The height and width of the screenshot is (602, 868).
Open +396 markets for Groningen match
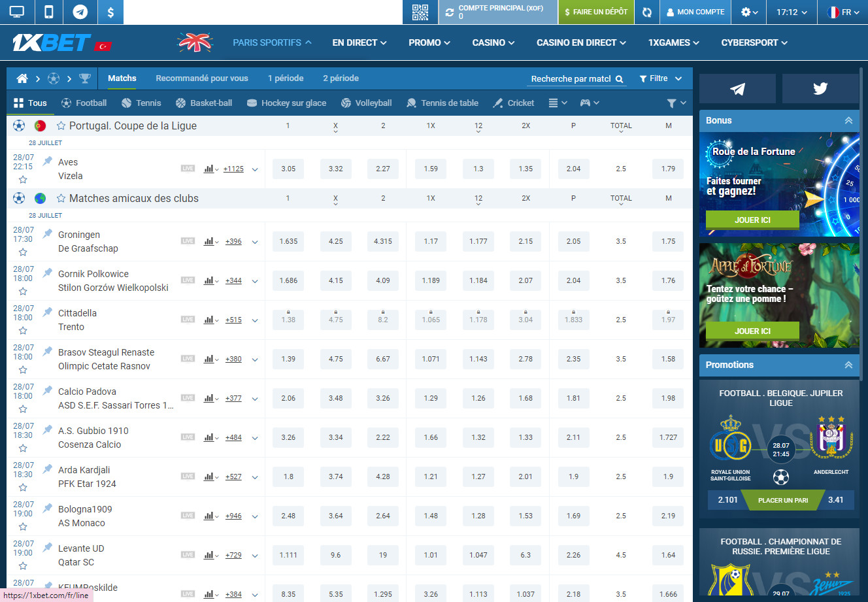coord(233,242)
